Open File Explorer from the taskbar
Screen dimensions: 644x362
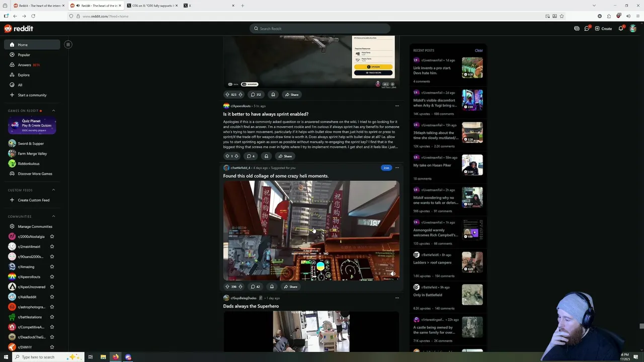click(x=103, y=357)
